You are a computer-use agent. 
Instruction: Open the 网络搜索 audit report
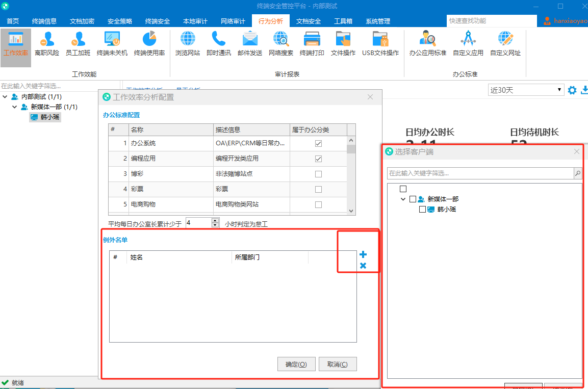[281, 44]
